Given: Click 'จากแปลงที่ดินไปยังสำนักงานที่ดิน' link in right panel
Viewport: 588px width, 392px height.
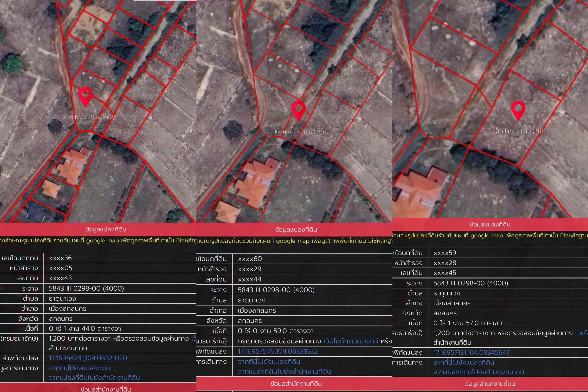Looking at the screenshot, I should click(x=478, y=372).
